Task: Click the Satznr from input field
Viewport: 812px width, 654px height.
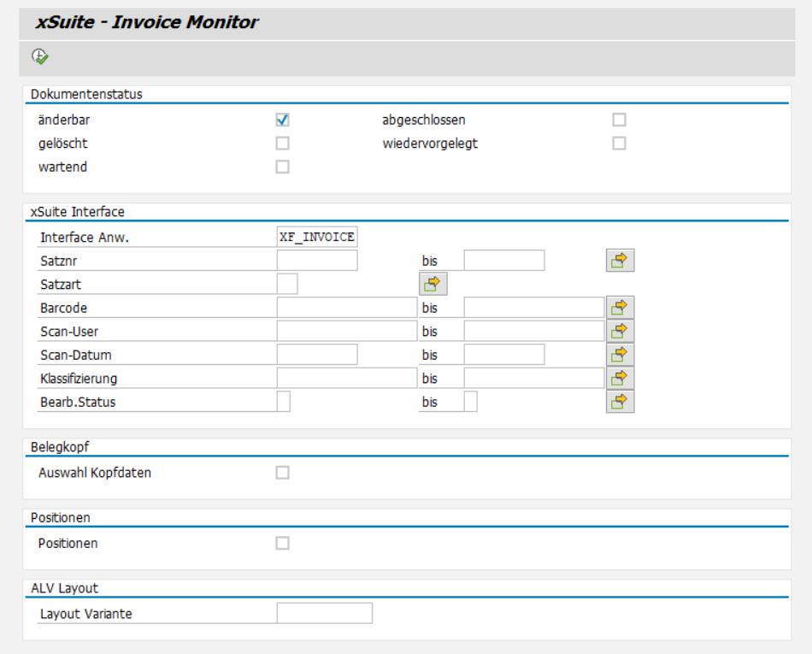Action: click(x=316, y=259)
